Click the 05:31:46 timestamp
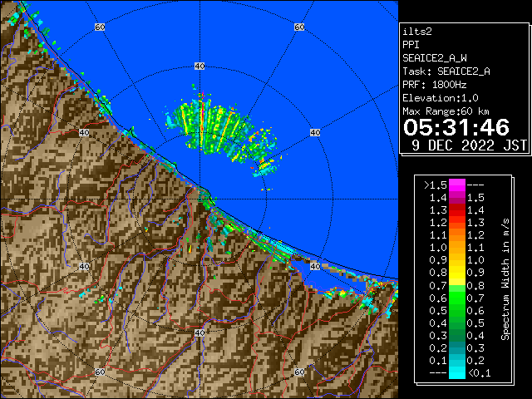 456,127
